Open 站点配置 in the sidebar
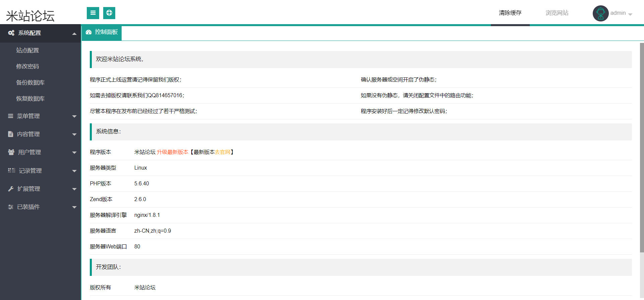 point(27,50)
